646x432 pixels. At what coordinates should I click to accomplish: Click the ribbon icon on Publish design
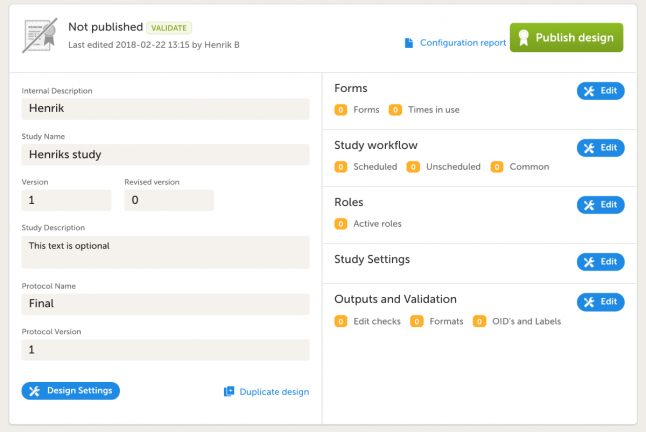pos(523,38)
